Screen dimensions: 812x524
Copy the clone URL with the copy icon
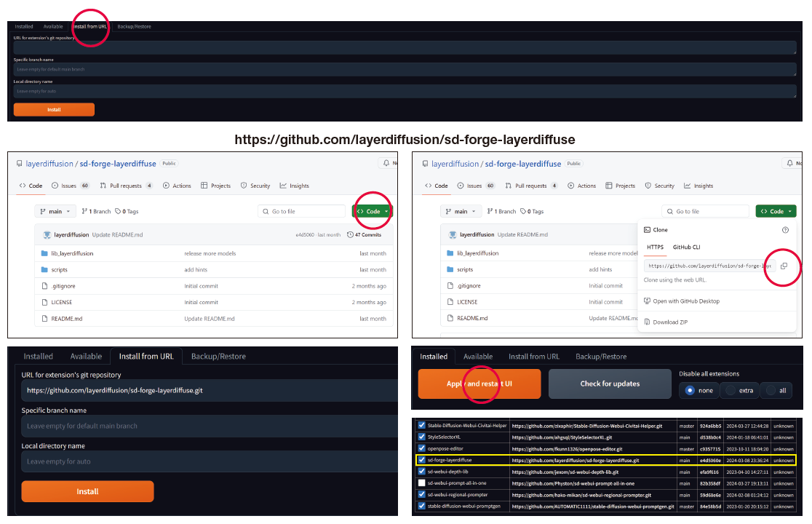click(x=784, y=266)
